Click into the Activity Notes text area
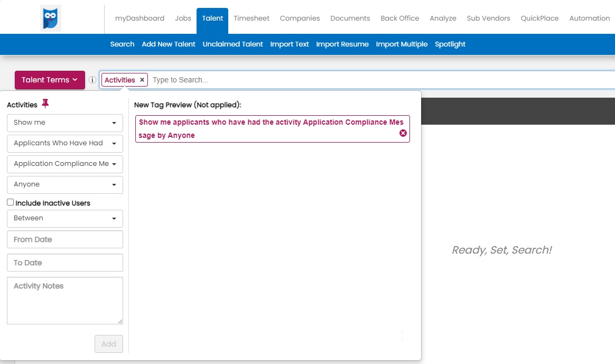615x364 pixels. (64, 300)
